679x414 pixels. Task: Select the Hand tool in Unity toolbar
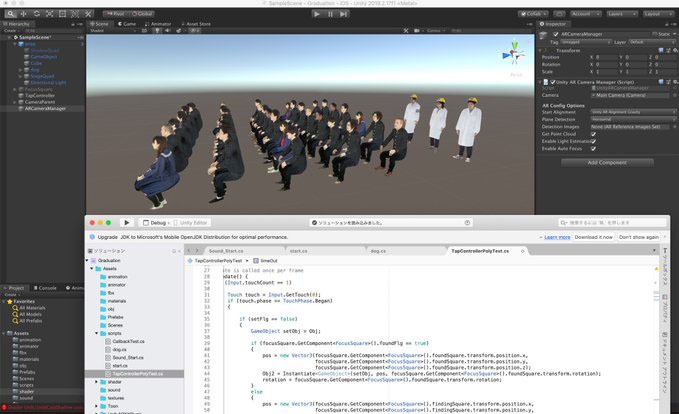(8, 14)
